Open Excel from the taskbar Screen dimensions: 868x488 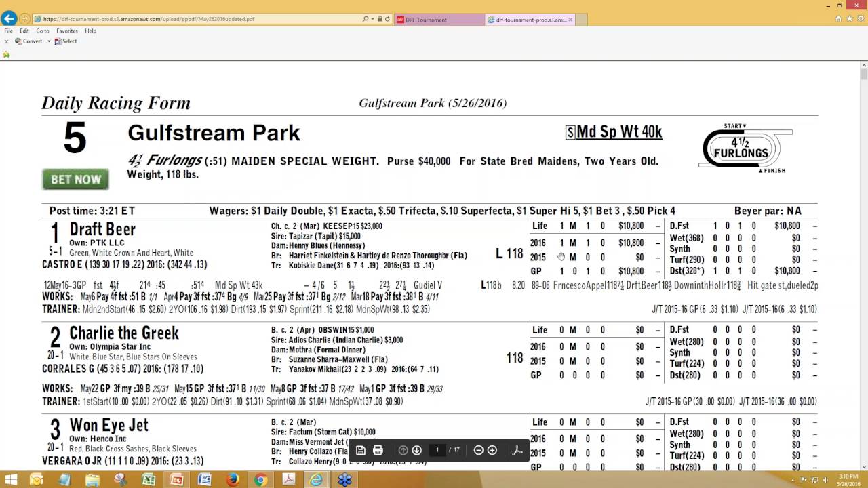(x=149, y=480)
